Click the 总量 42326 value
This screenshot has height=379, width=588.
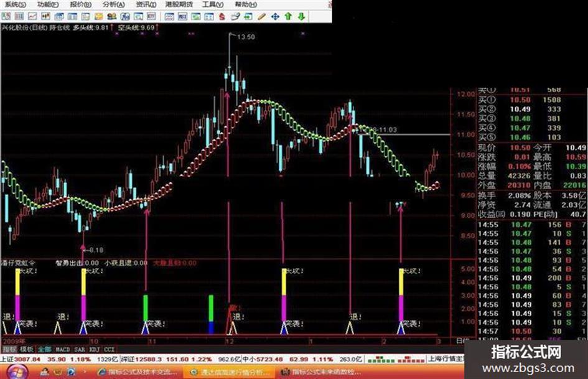click(x=520, y=175)
